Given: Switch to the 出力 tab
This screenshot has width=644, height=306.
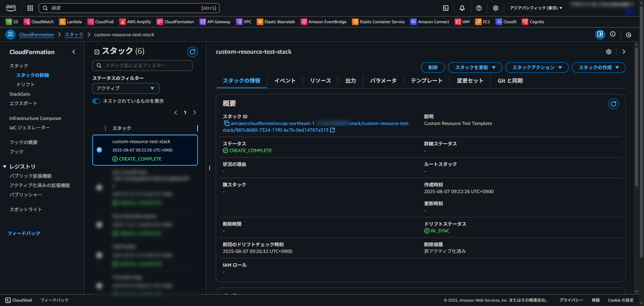Looking at the screenshot, I should click(351, 81).
